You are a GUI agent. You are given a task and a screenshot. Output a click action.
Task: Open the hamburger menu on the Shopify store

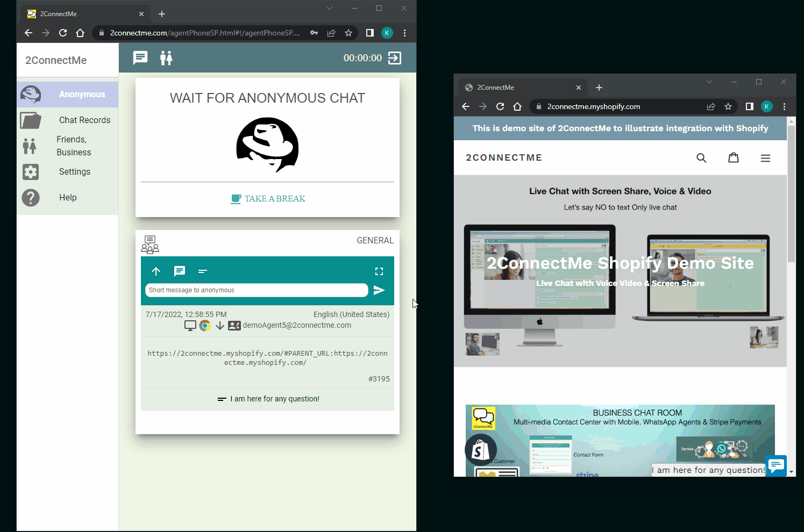point(765,158)
